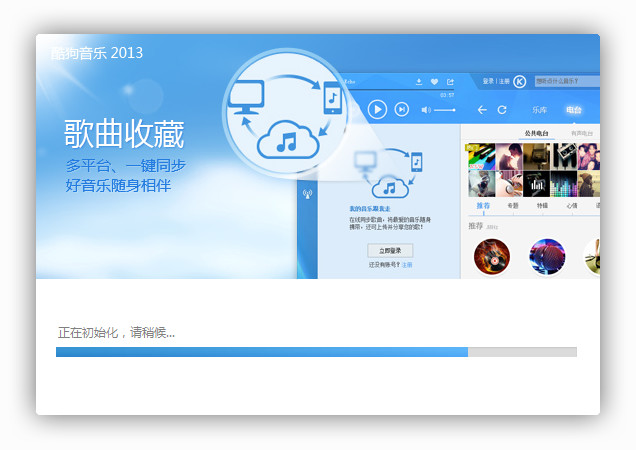Open the microphone station circle
Viewport: 636px width, 450px height.
coord(547,257)
